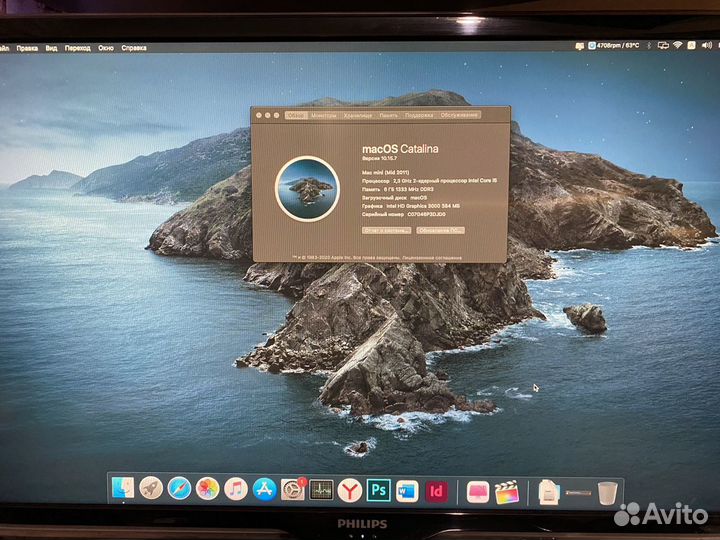Open the minimized window beside the Trash
This screenshot has height=540, width=720.
(579, 493)
